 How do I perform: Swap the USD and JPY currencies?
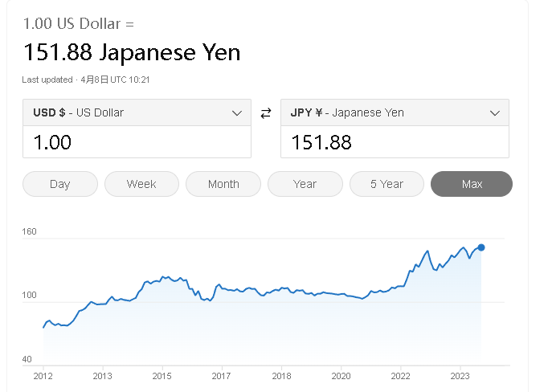pos(266,113)
